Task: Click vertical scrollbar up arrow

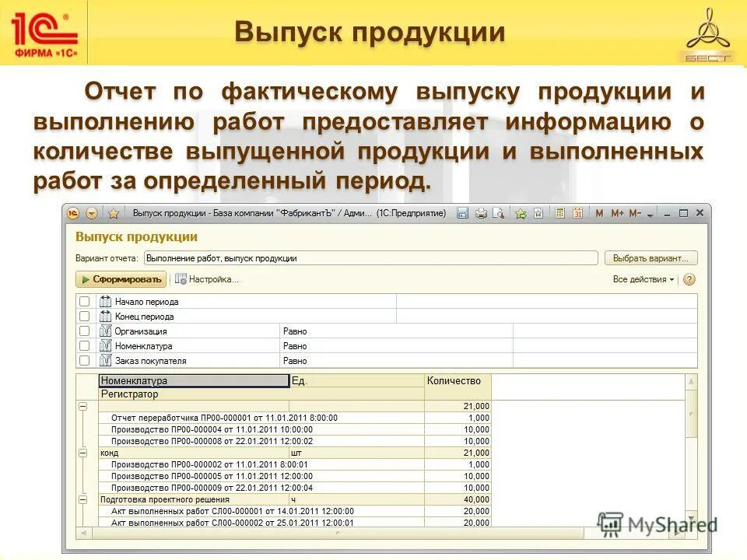Action: pos(691,381)
